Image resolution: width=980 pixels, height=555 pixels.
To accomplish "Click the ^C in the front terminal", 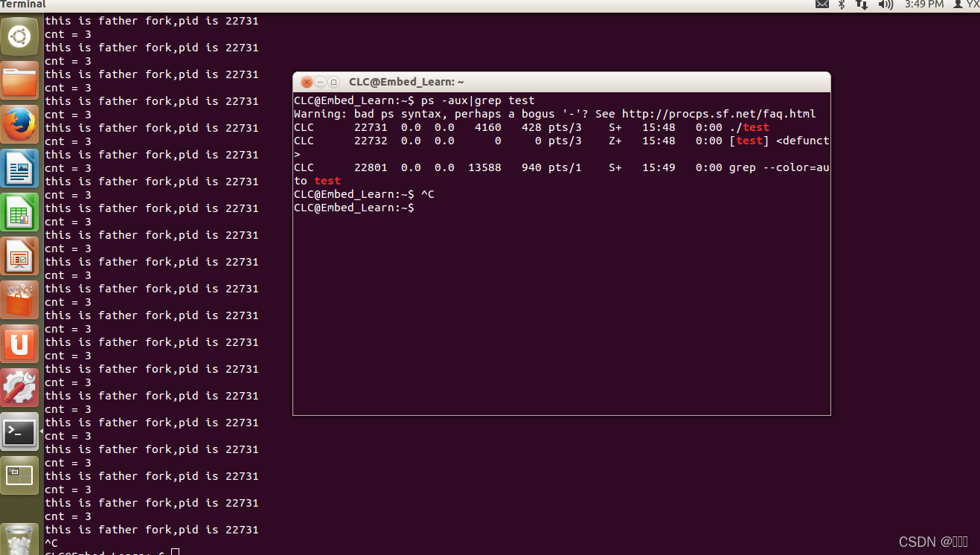I will [428, 194].
